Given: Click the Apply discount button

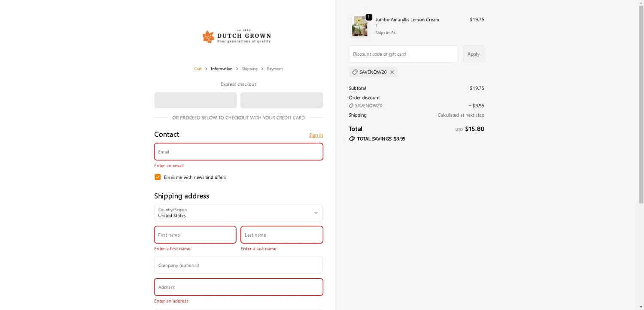Looking at the screenshot, I should (474, 54).
